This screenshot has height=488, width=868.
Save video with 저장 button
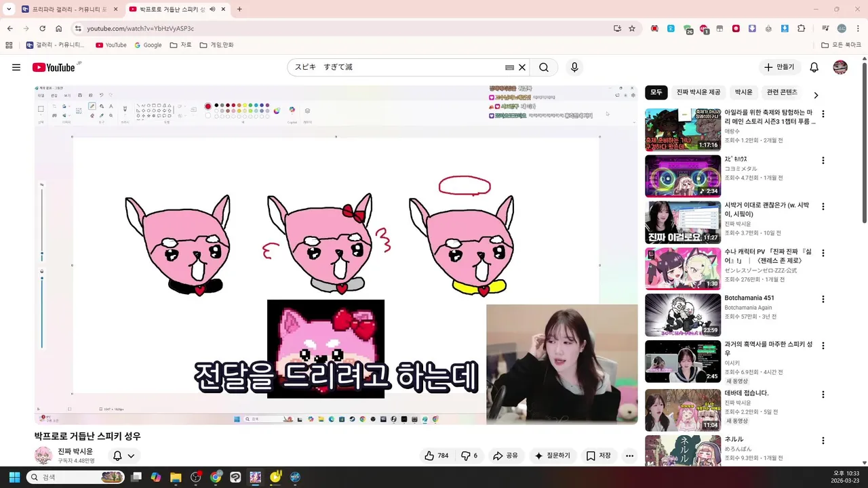pos(598,455)
